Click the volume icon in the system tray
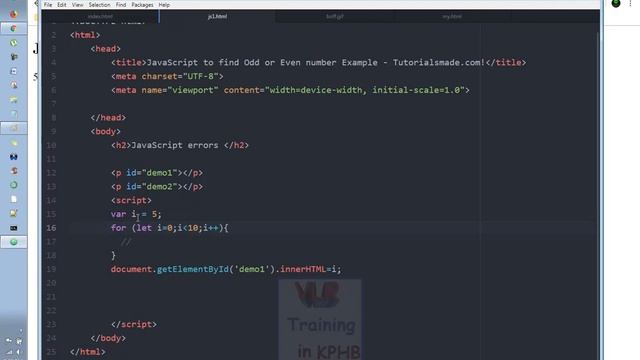640x360 pixels. [x=18, y=352]
